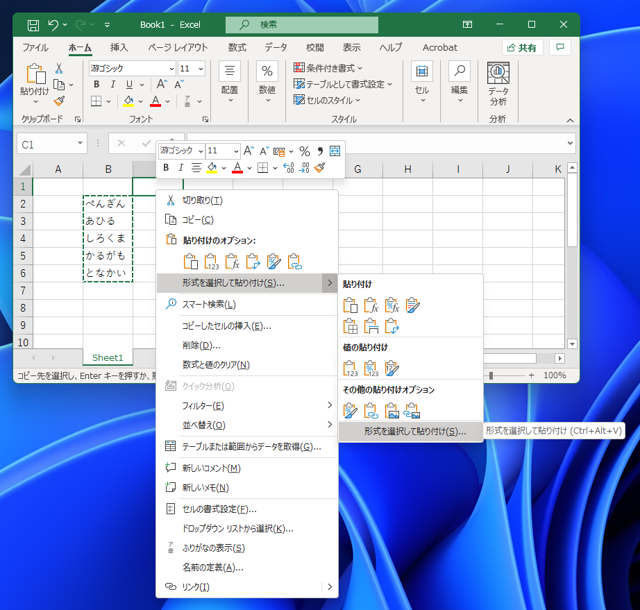Click Linked Picture icon in other paste options
The image size is (640, 610).
click(x=413, y=410)
